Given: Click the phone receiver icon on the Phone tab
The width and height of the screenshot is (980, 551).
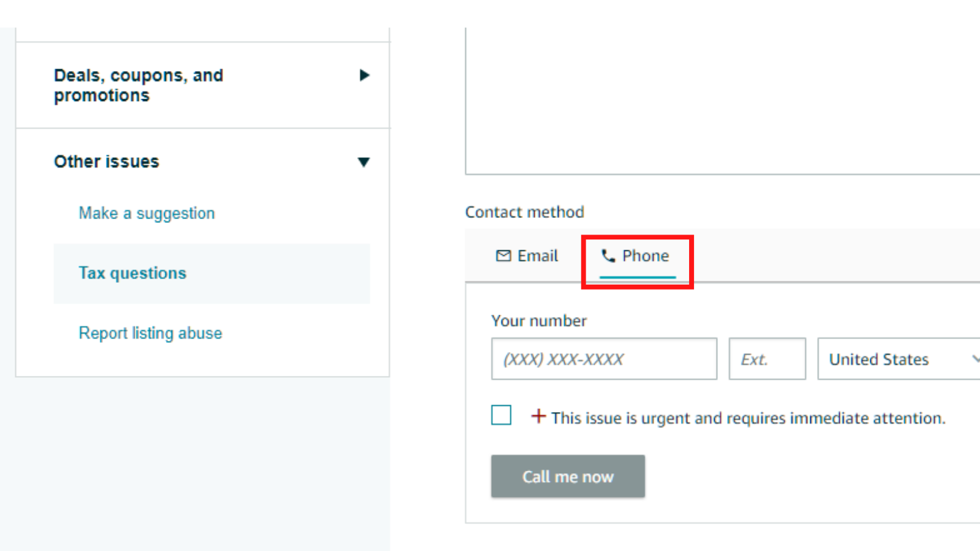Looking at the screenshot, I should pos(608,256).
